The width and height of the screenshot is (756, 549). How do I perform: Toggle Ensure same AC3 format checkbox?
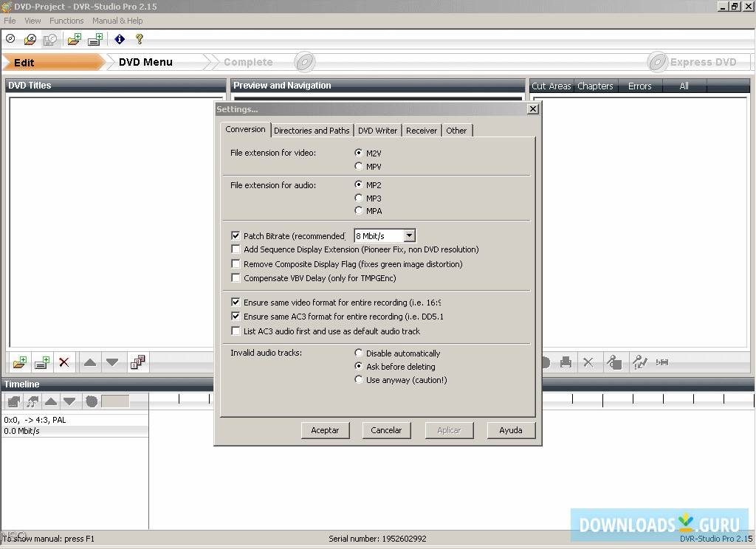click(x=236, y=317)
